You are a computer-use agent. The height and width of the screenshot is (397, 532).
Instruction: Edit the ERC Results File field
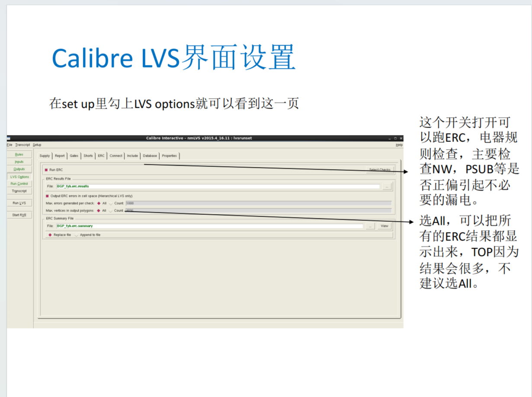(218, 186)
